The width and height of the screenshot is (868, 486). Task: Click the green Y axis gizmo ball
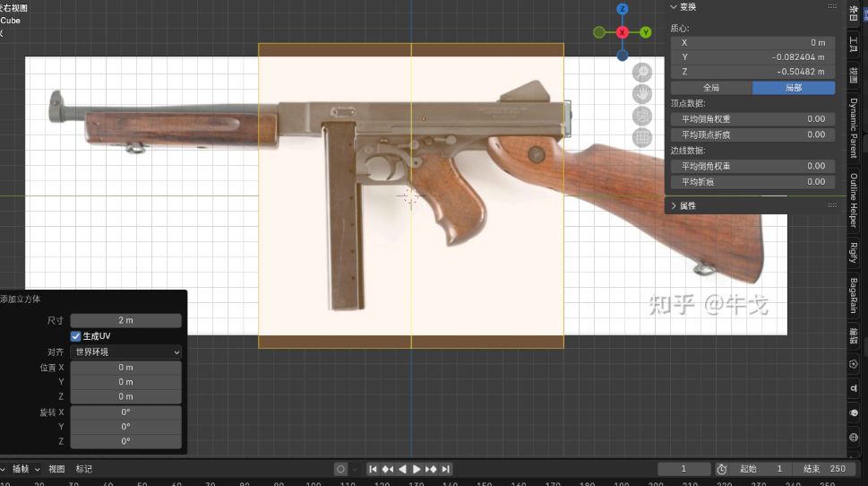(x=646, y=32)
